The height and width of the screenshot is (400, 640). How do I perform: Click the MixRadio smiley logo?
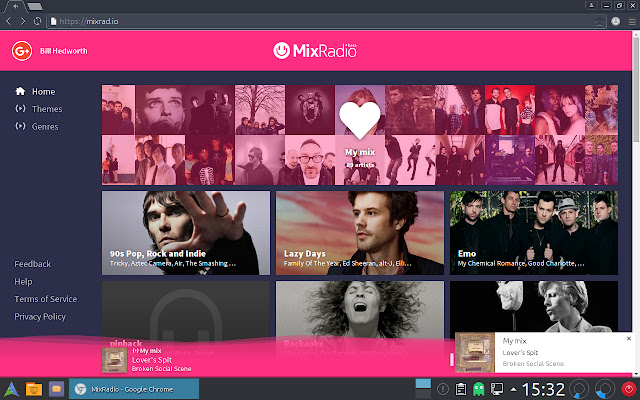tap(282, 51)
